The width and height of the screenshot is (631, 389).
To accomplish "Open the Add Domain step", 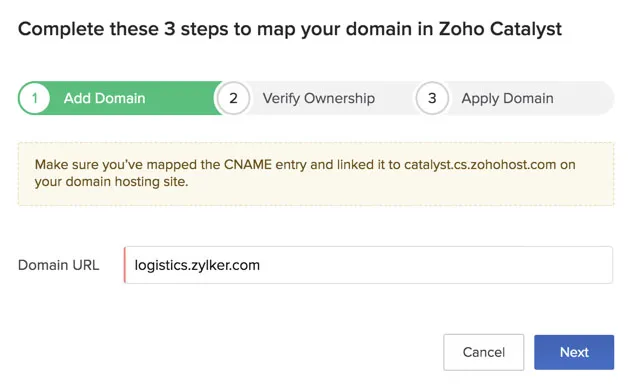I will tap(105, 98).
